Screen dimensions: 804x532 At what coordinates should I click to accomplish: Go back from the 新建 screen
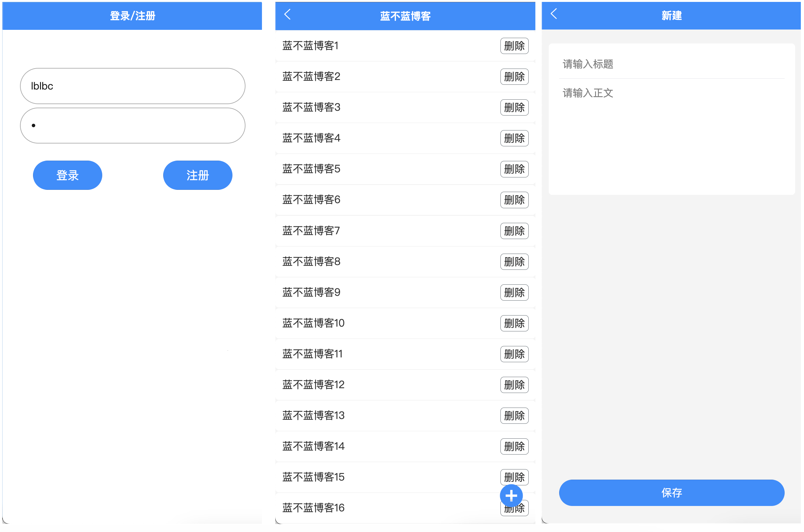tap(554, 14)
